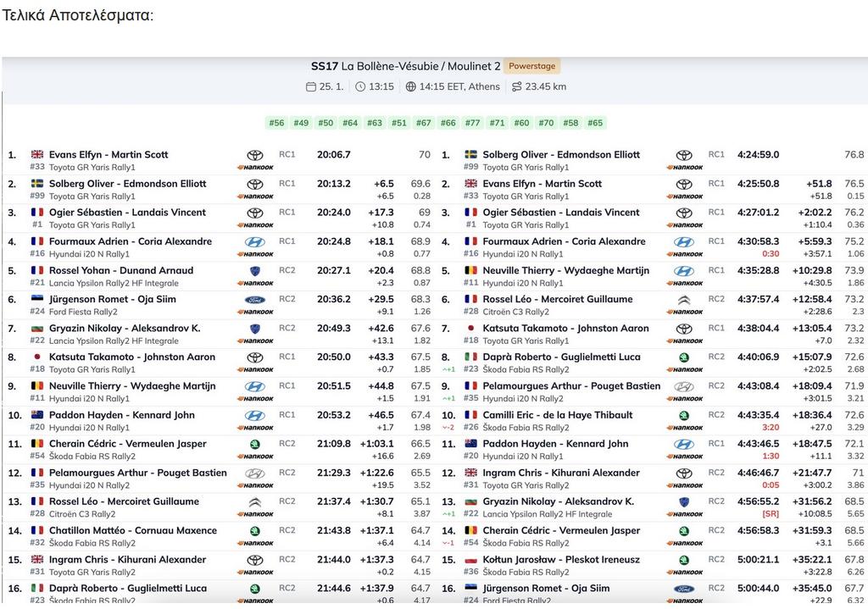
Task: Click the red penalty value 3:20
Action: tap(771, 428)
